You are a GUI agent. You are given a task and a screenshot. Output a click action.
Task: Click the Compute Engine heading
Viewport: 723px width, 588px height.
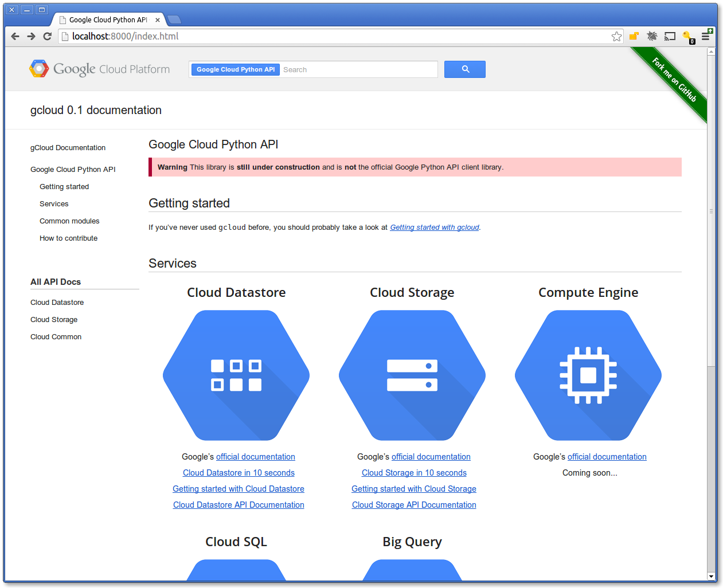pos(588,292)
